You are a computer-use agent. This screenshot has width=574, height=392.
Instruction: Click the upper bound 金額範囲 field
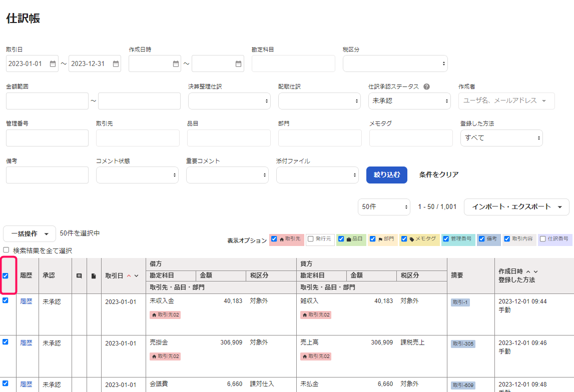[x=140, y=101]
